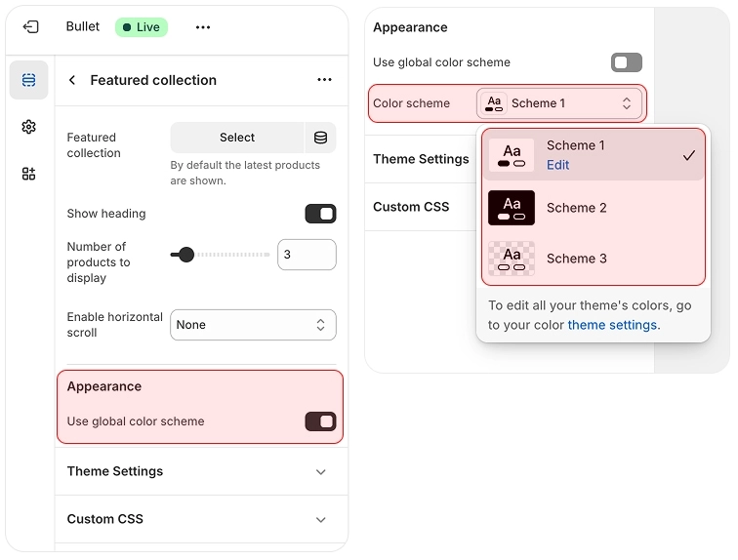Select the Sections icon in left sidebar
Viewport: 738px width, 560px height.
pos(28,80)
